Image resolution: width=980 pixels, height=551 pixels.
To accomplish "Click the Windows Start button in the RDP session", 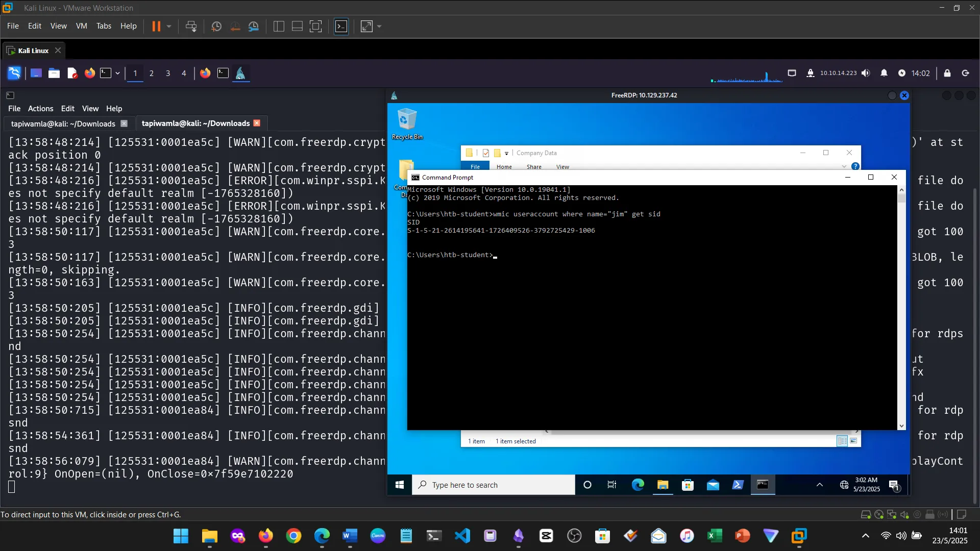I will pos(400,485).
